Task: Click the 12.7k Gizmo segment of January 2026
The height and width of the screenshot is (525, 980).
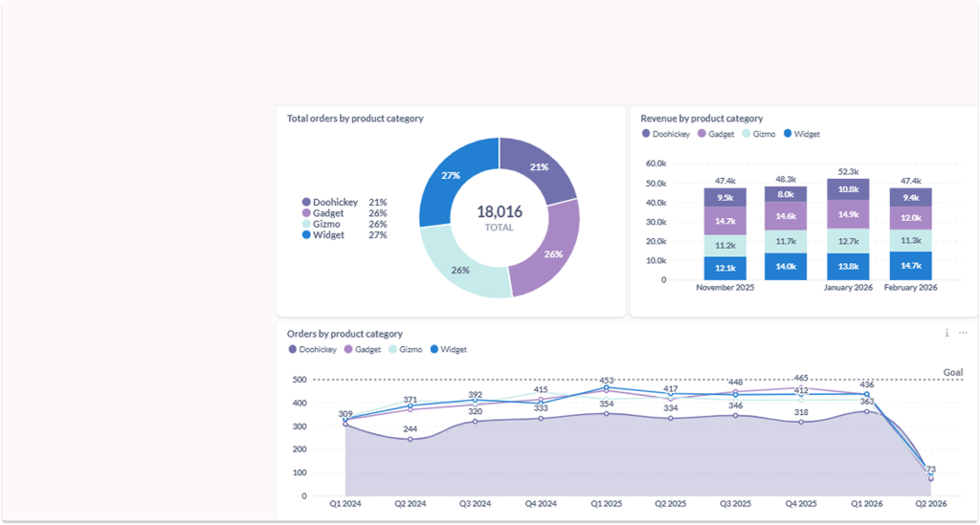Action: (848, 241)
